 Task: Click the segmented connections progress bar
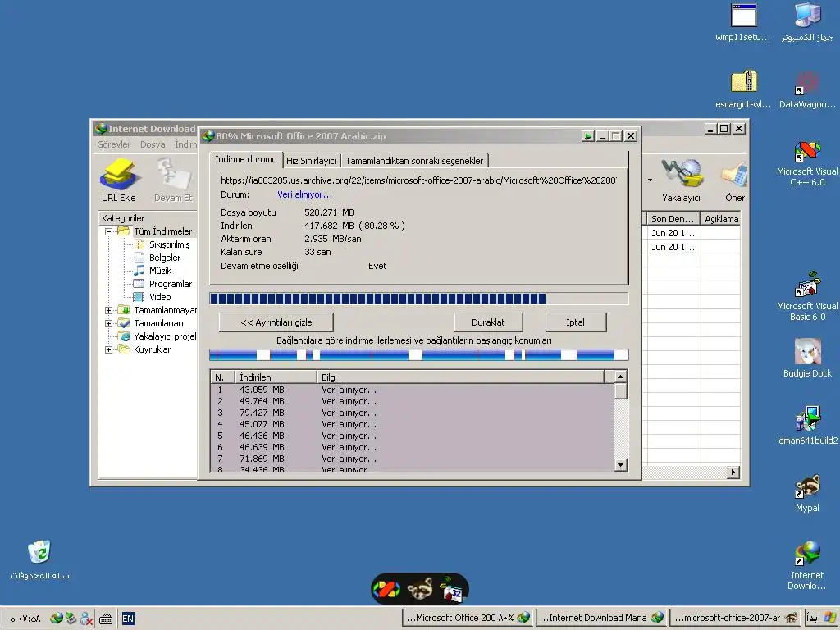click(418, 354)
